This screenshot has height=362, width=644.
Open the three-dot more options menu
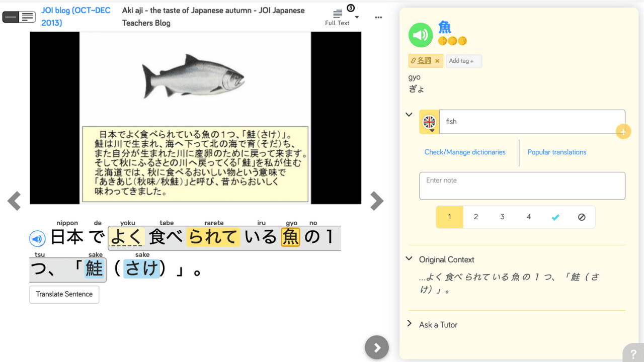coord(378,18)
